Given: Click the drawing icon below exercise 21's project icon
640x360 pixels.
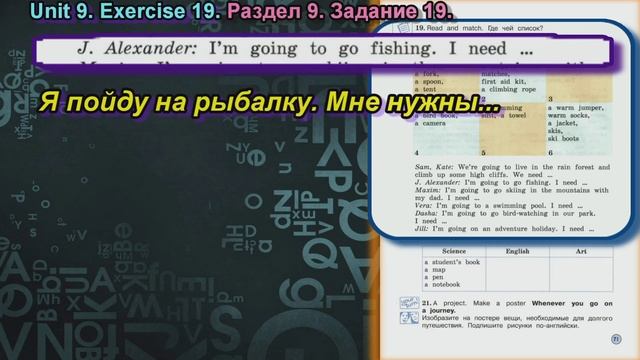Looking at the screenshot, I should point(409,318).
